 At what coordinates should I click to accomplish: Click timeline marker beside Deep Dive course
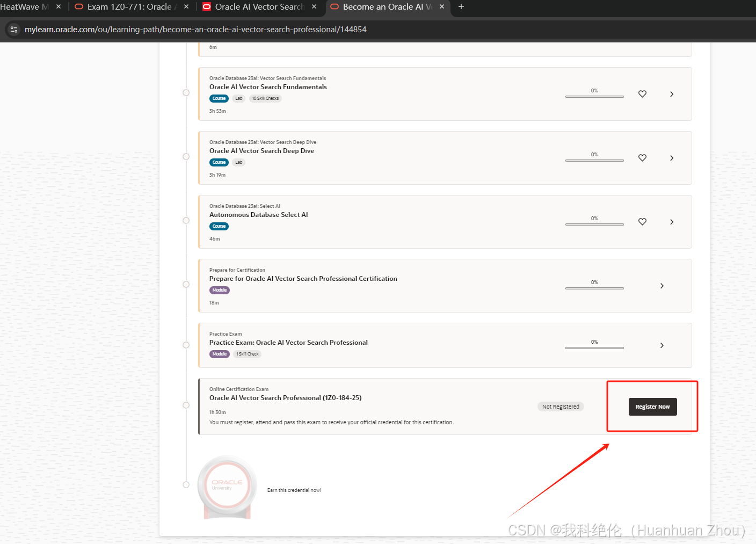tap(186, 156)
